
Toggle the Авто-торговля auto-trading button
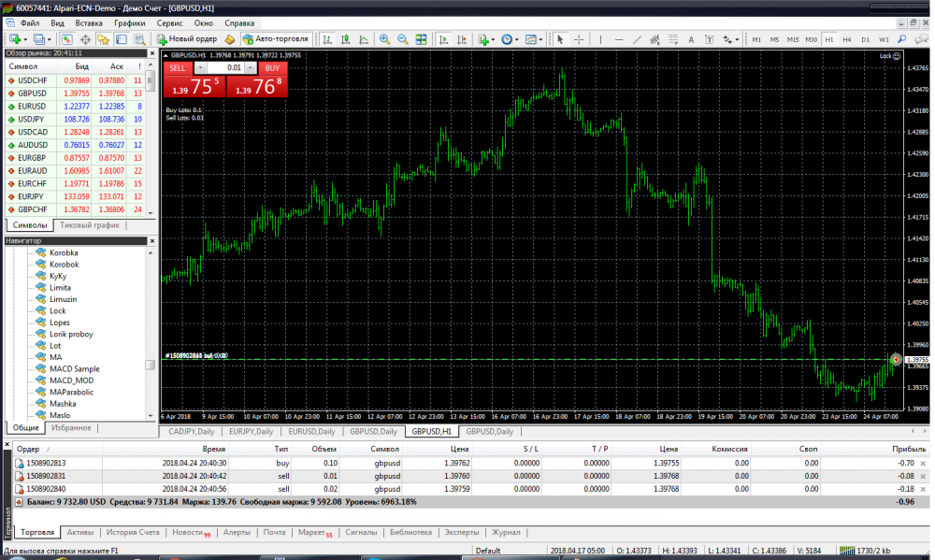[274, 39]
